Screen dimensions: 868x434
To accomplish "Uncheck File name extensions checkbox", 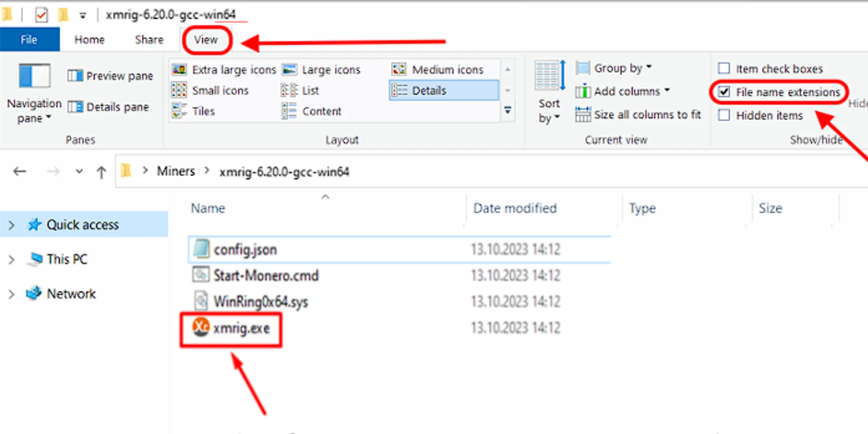I will pos(724,92).
